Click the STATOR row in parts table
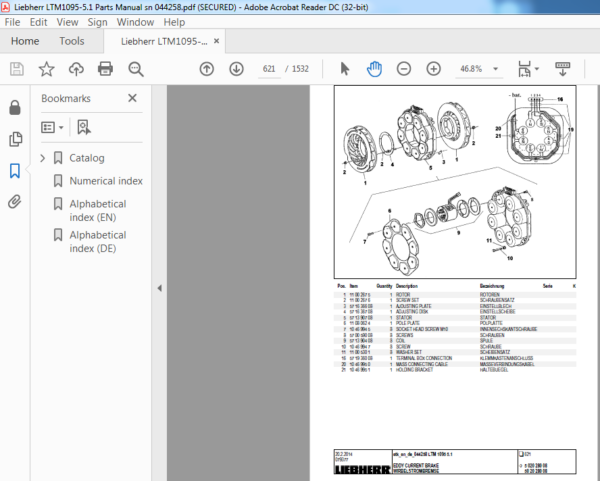 (x=455, y=318)
